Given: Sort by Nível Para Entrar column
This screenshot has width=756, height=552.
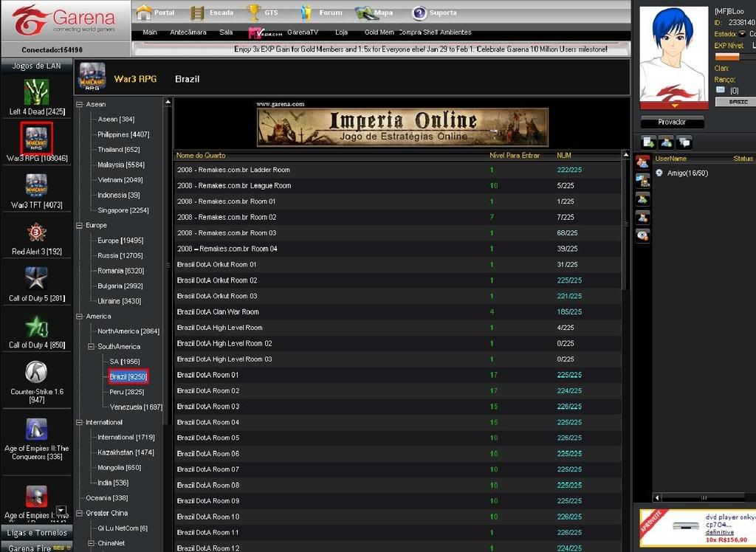Looking at the screenshot, I should click(x=515, y=155).
